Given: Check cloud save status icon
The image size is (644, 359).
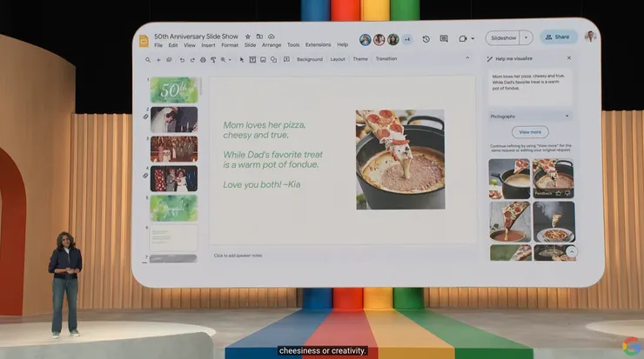Looking at the screenshot, I should 272,37.
